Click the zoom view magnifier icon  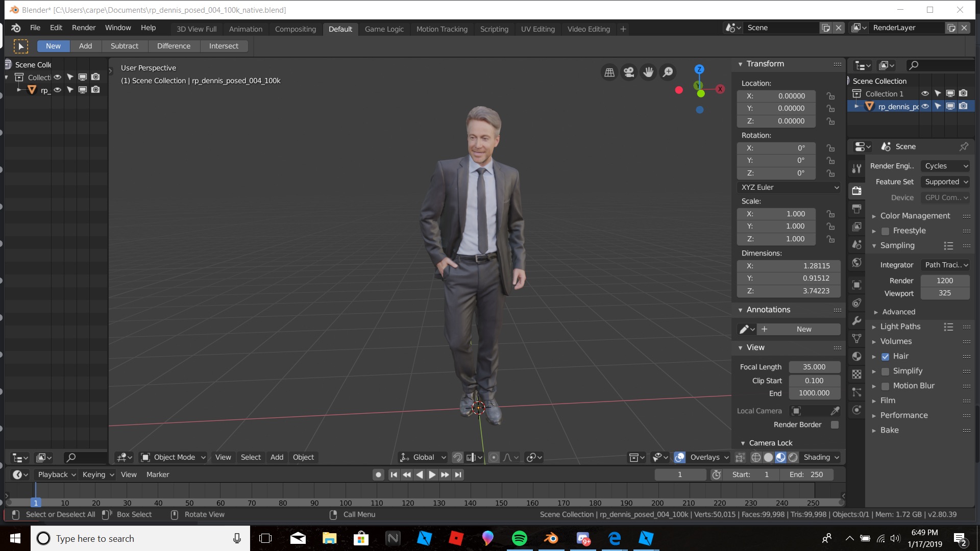point(668,72)
